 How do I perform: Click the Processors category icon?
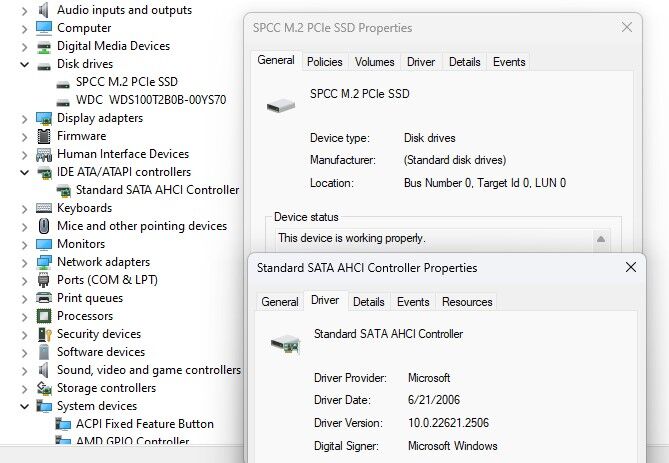click(44, 316)
